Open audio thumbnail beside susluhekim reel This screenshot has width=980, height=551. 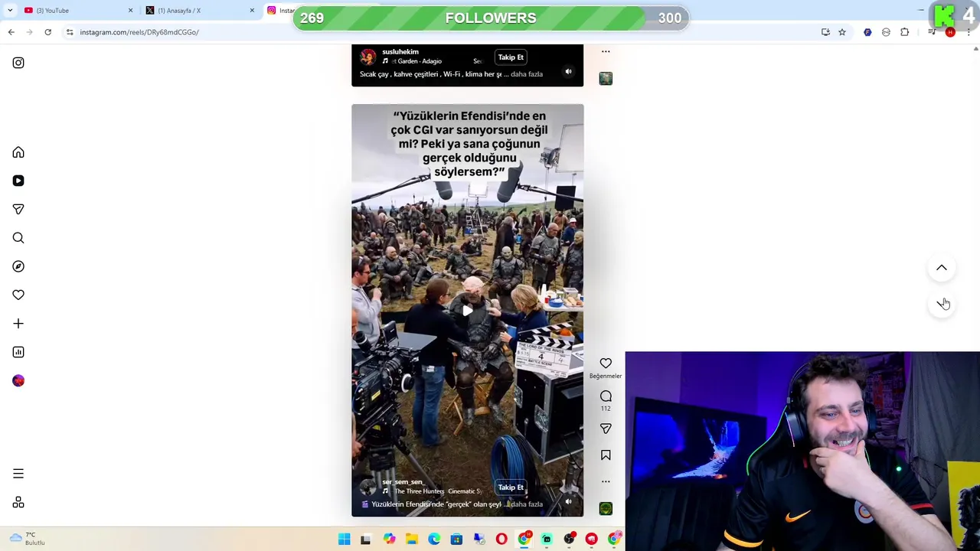606,78
